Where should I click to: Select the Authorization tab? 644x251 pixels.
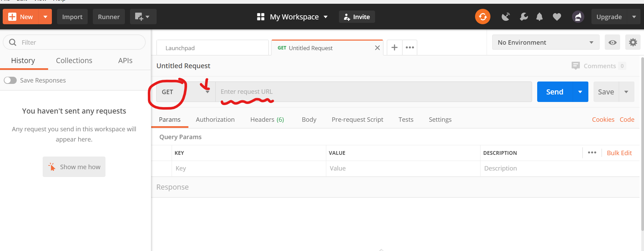[x=215, y=120]
